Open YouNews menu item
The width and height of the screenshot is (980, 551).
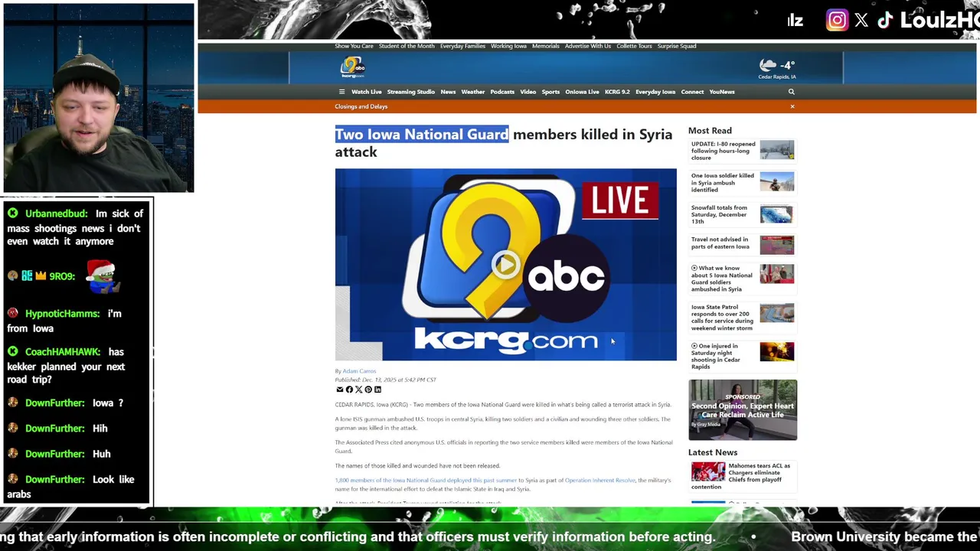[x=722, y=92]
